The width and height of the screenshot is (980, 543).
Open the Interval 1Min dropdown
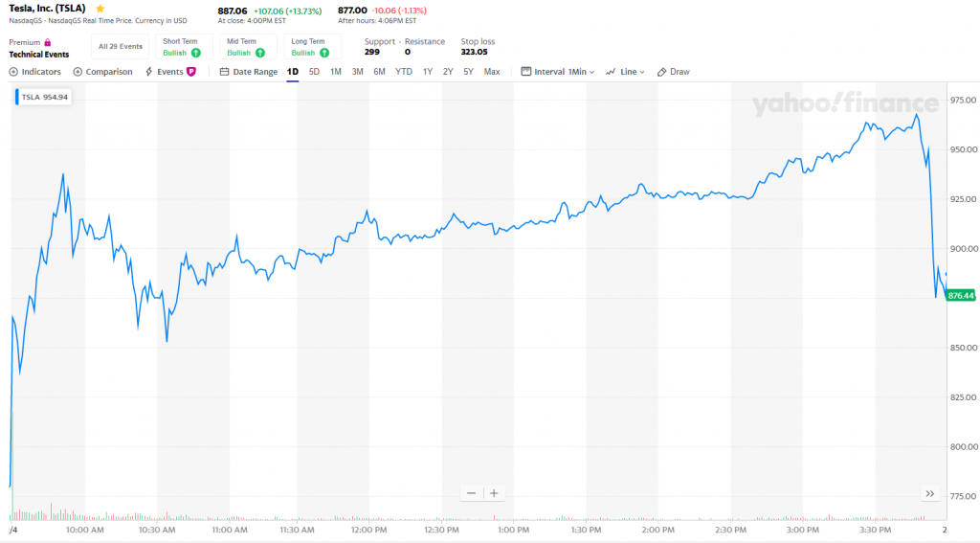tap(558, 72)
